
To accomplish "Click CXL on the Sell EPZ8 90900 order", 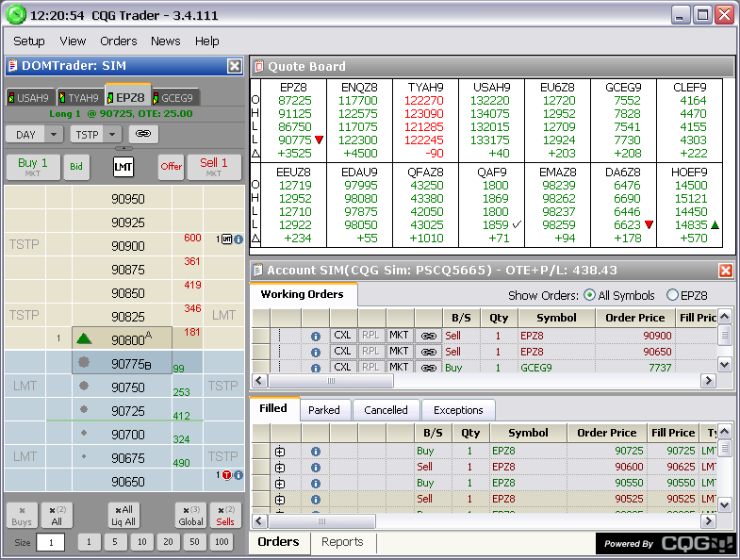I will 342,336.
